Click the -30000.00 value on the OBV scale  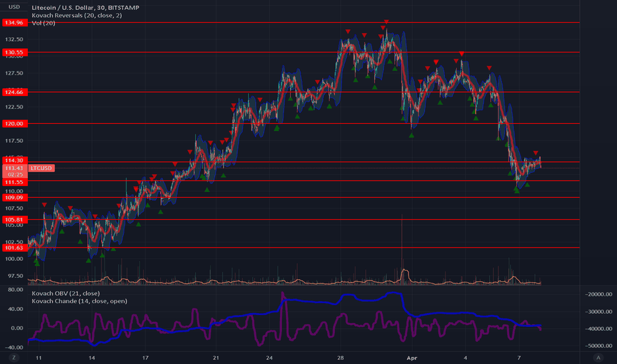point(599,312)
